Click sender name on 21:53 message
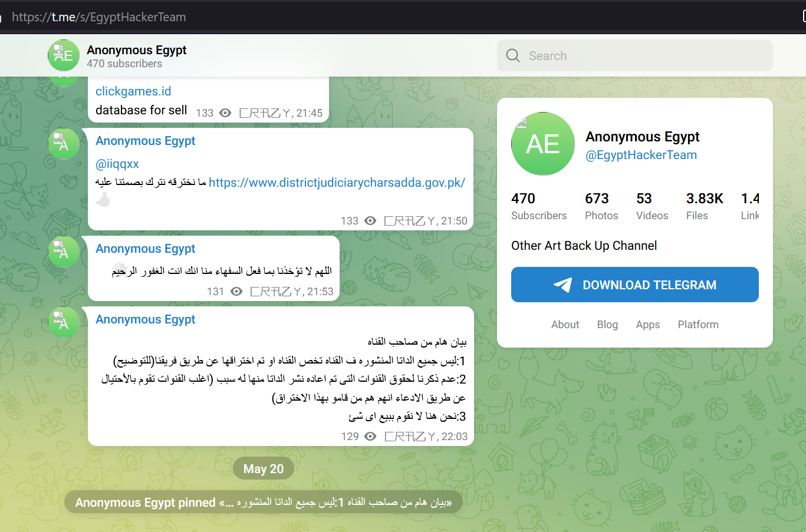806x532 pixels. click(145, 249)
